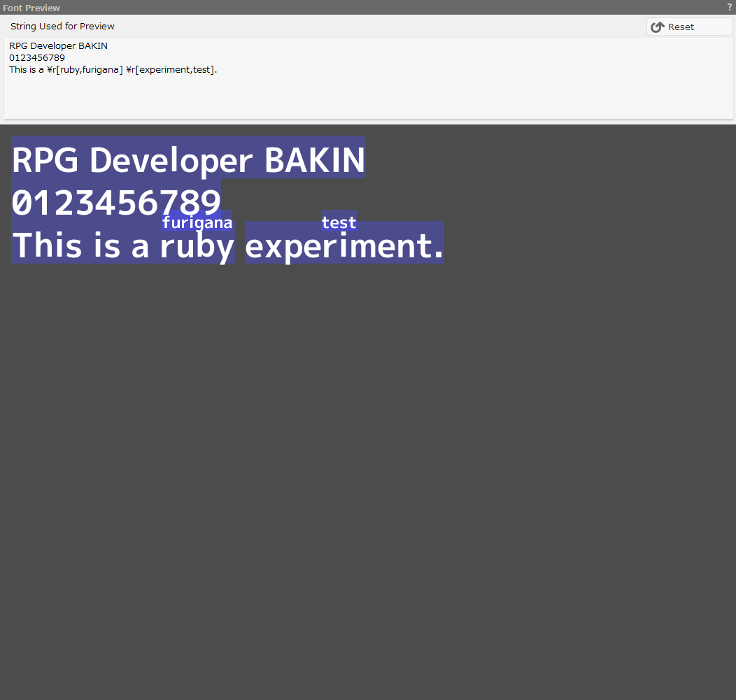Click the '¥r[experiment,test]' code in the input
736x700 pixels.
pos(170,70)
